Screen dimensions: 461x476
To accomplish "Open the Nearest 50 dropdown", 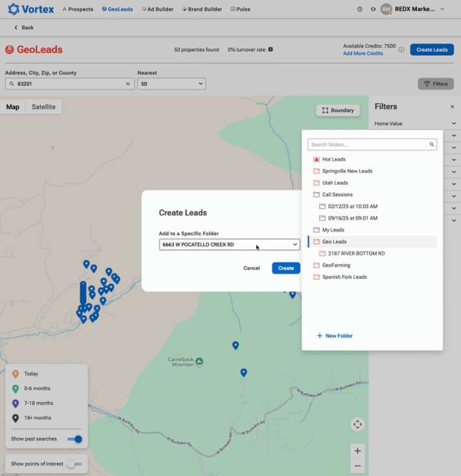I will pos(171,84).
